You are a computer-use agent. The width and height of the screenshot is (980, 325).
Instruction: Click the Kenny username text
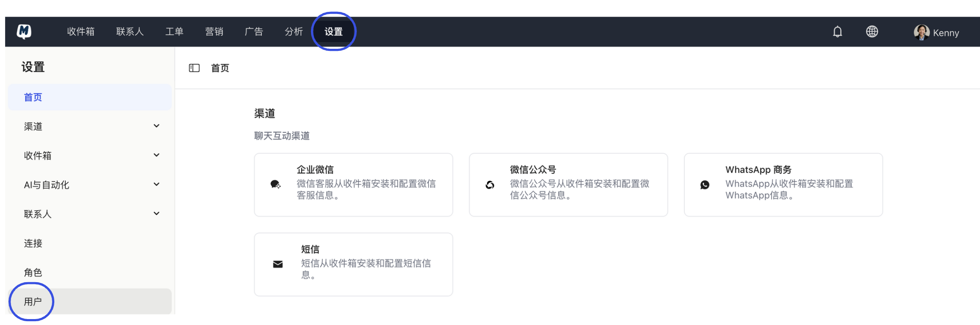[946, 33]
